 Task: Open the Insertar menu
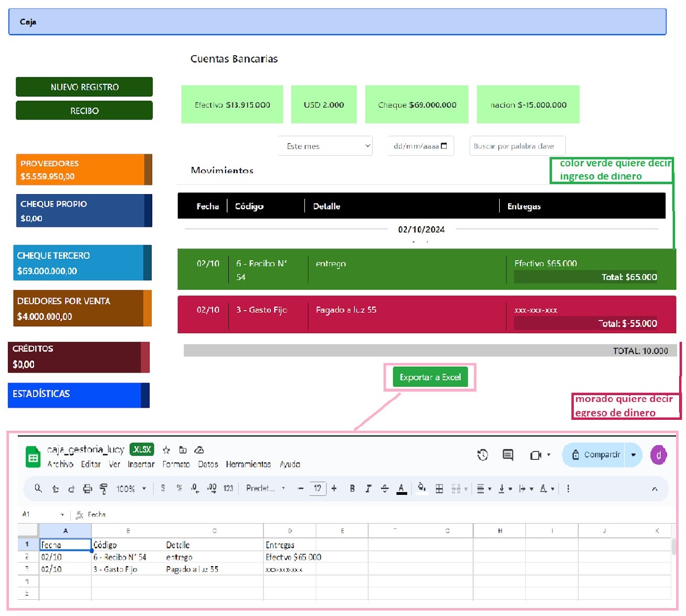click(x=141, y=464)
